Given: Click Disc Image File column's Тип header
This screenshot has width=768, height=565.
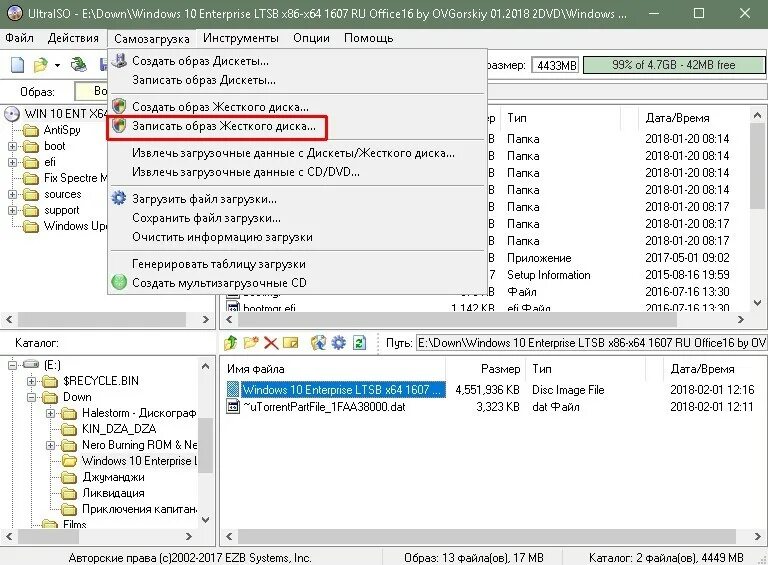Looking at the screenshot, I should (586, 369).
